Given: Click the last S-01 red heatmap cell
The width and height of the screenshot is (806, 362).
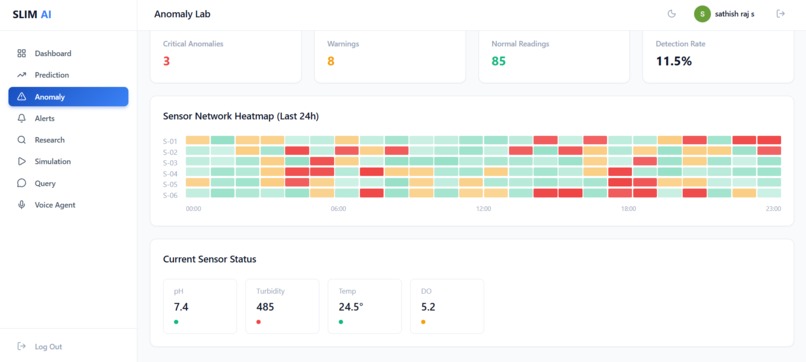Looking at the screenshot, I should pyautogui.click(x=769, y=140).
